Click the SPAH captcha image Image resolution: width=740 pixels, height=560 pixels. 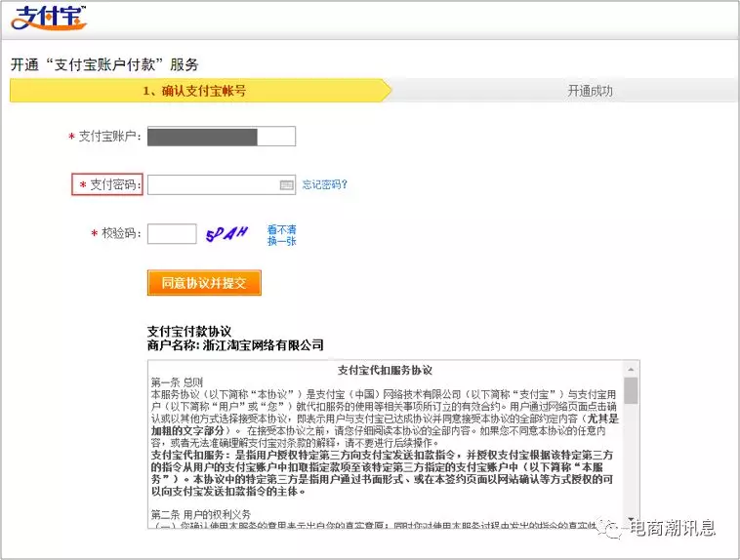click(x=227, y=233)
